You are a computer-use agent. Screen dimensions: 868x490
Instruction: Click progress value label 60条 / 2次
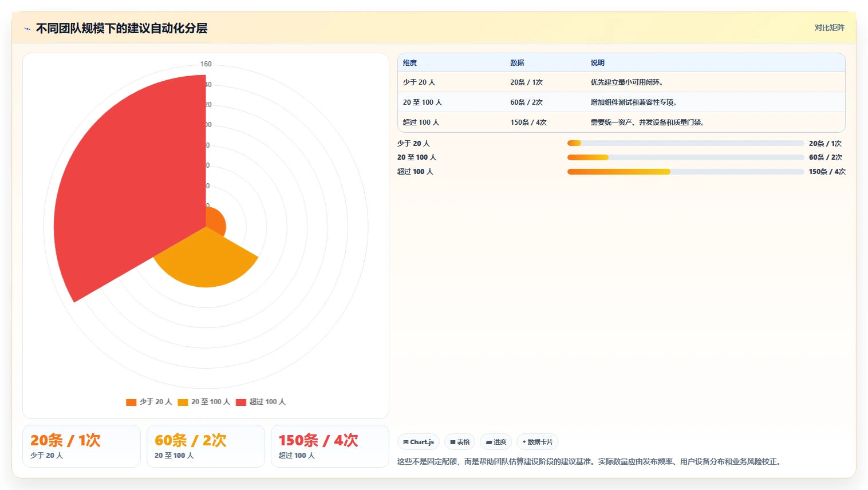tap(825, 157)
